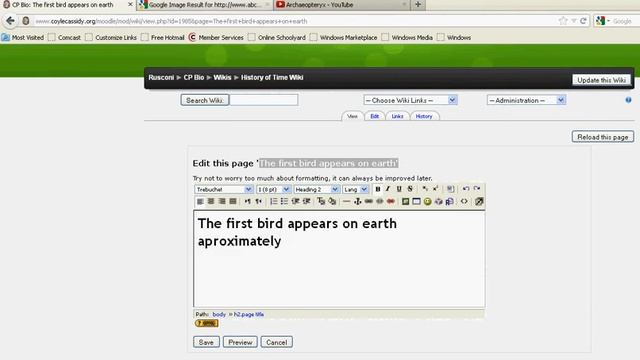Open the font size dropdown
The image size is (640, 360).
click(273, 189)
